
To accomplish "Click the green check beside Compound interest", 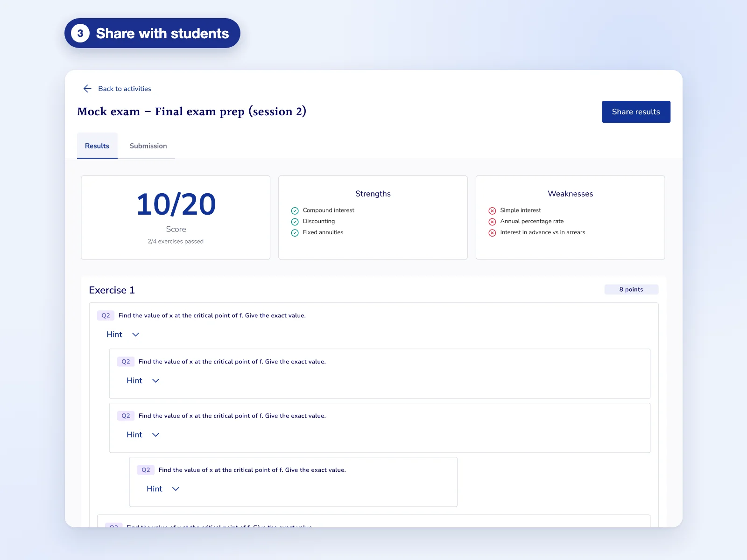I will coord(295,211).
